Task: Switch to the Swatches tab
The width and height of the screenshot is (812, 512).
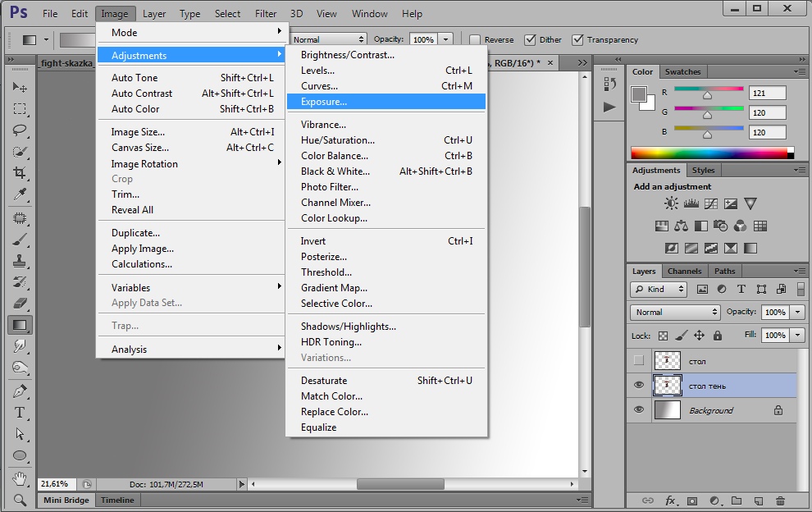Action: tap(682, 71)
